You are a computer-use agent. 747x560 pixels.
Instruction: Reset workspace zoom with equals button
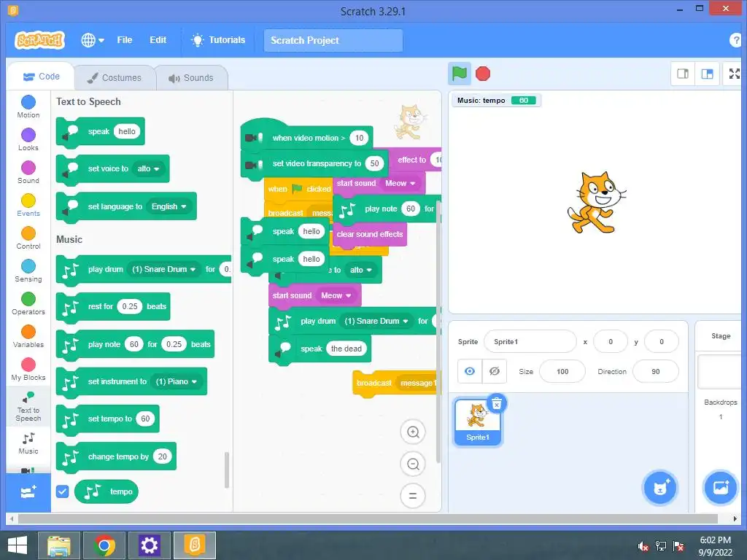pyautogui.click(x=413, y=496)
